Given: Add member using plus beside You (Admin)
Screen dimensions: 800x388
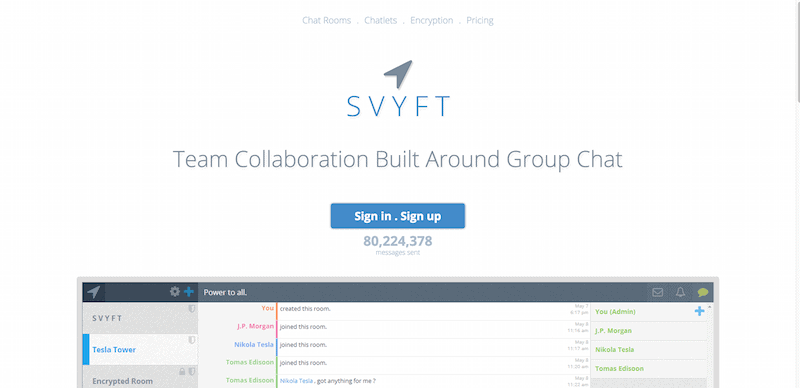Looking at the screenshot, I should [x=699, y=311].
